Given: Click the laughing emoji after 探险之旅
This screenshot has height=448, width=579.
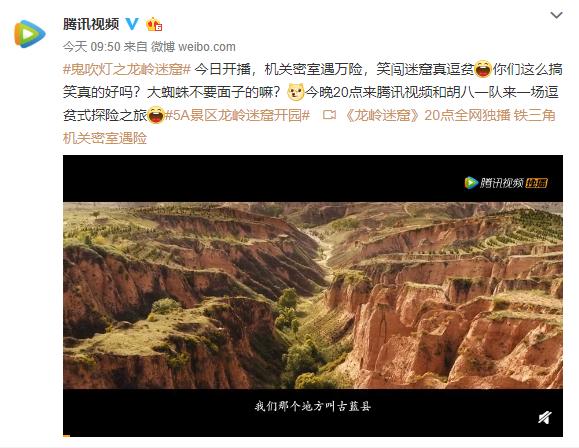Looking at the screenshot, I should (156, 115).
